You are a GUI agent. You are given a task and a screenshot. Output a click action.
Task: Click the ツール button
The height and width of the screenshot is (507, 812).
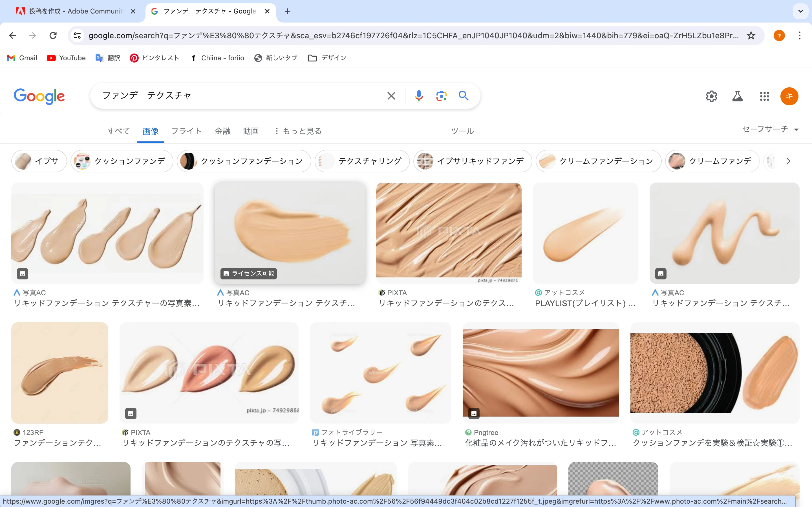click(x=462, y=131)
